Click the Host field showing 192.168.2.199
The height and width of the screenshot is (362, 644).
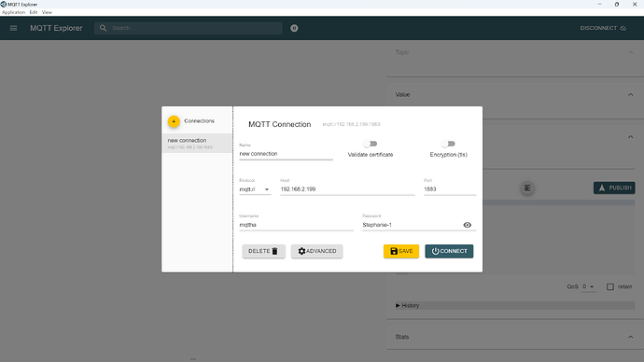coord(347,189)
